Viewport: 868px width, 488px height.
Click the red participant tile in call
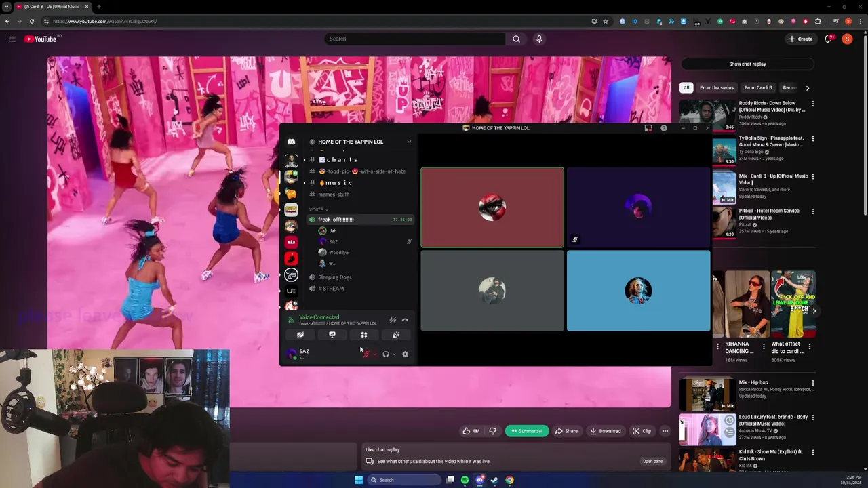click(x=492, y=207)
